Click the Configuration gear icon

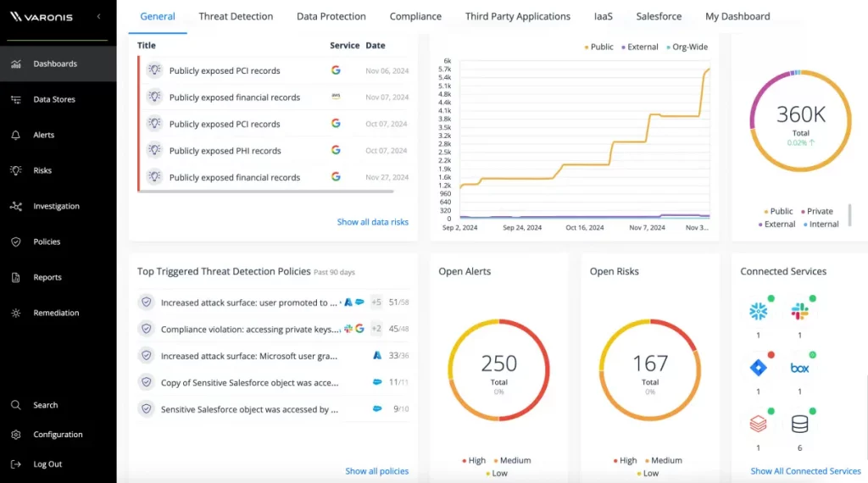(x=15, y=435)
